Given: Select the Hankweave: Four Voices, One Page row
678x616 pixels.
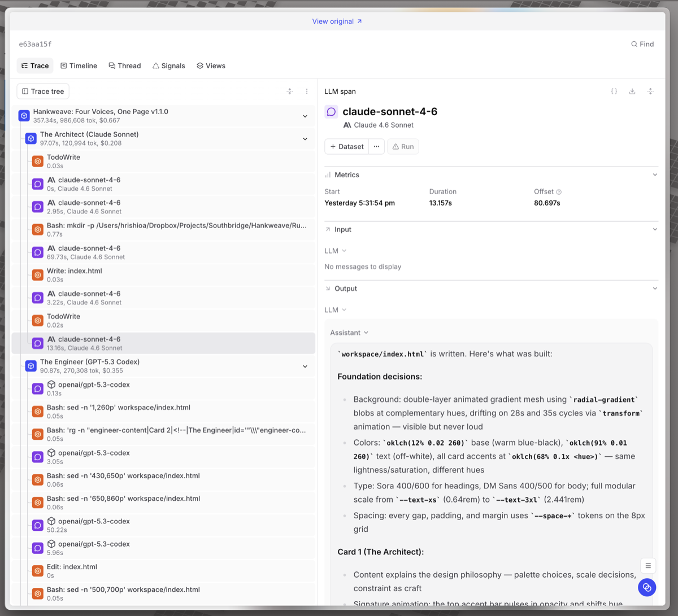Looking at the screenshot, I should coord(164,116).
